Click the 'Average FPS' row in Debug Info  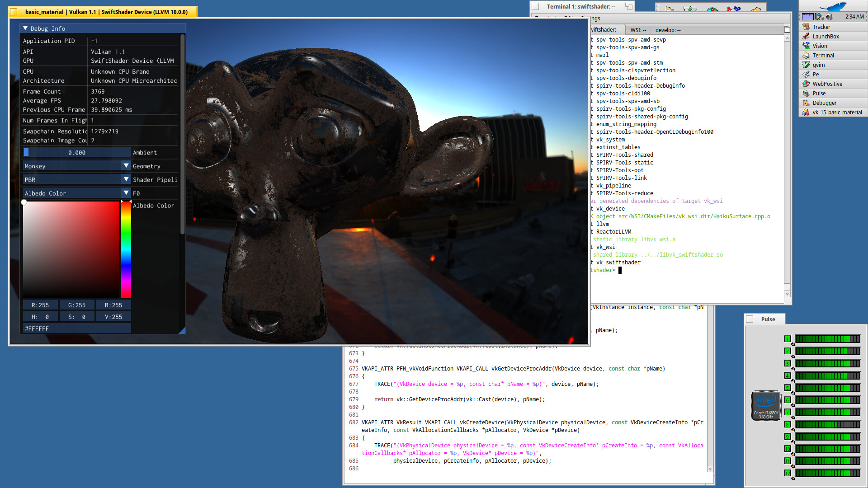click(100, 100)
